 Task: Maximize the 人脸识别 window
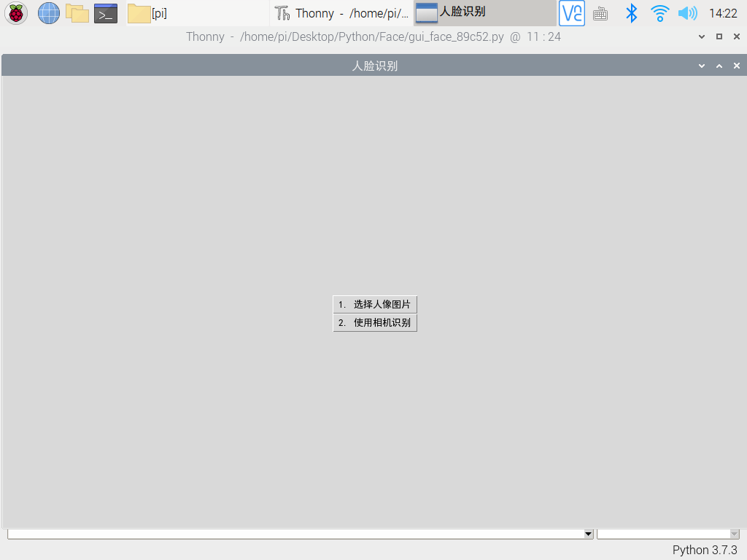(719, 66)
